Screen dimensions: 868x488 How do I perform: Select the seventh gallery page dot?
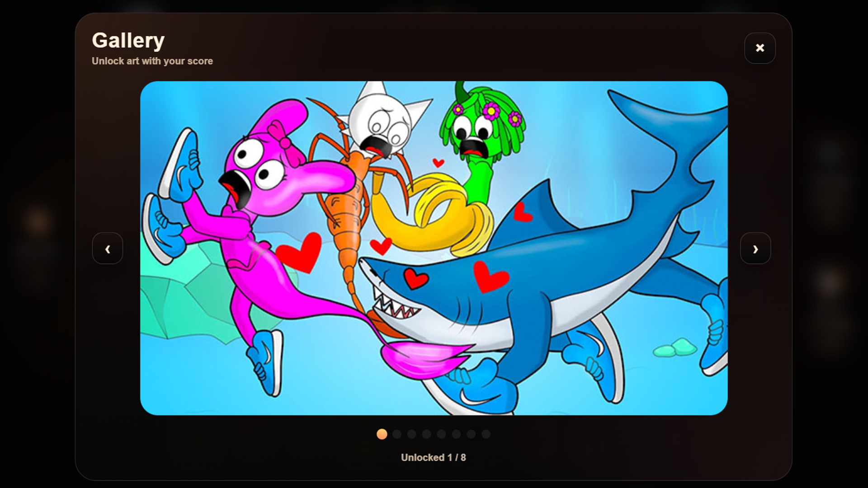coord(471,434)
